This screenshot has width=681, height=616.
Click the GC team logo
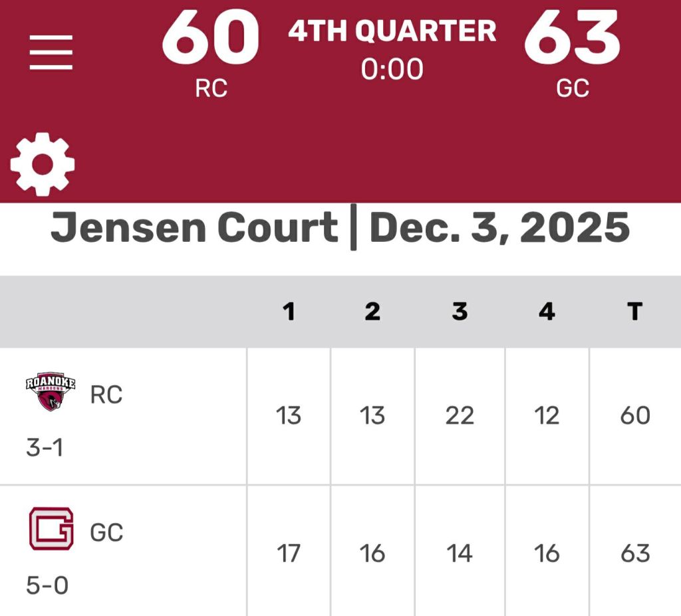tap(51, 528)
